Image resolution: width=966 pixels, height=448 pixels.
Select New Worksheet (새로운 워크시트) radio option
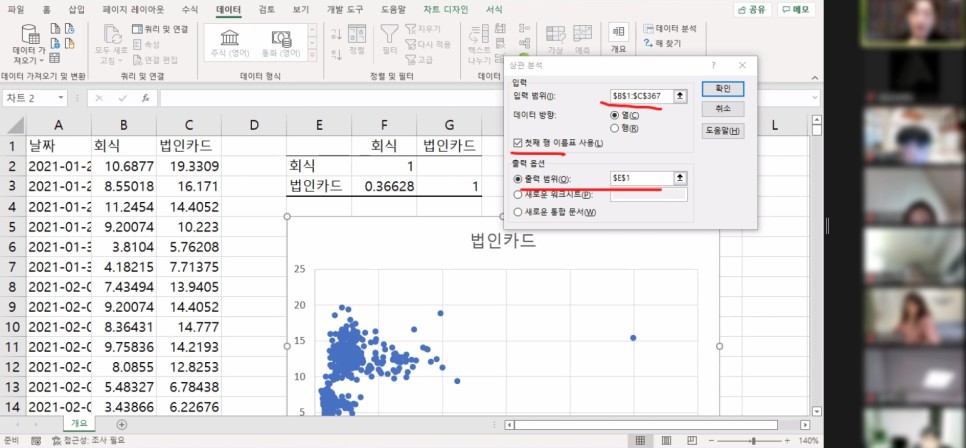[518, 195]
